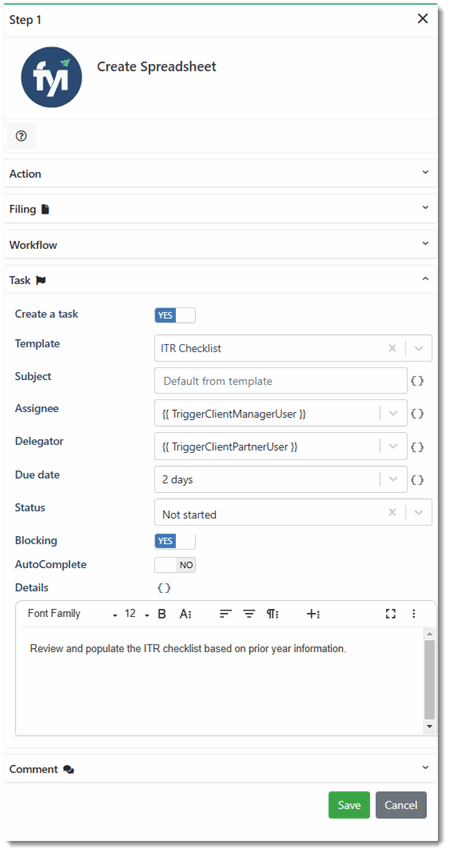Viewport: 450px width, 853px height.
Task: Click the FYI logo icon
Action: [51, 77]
